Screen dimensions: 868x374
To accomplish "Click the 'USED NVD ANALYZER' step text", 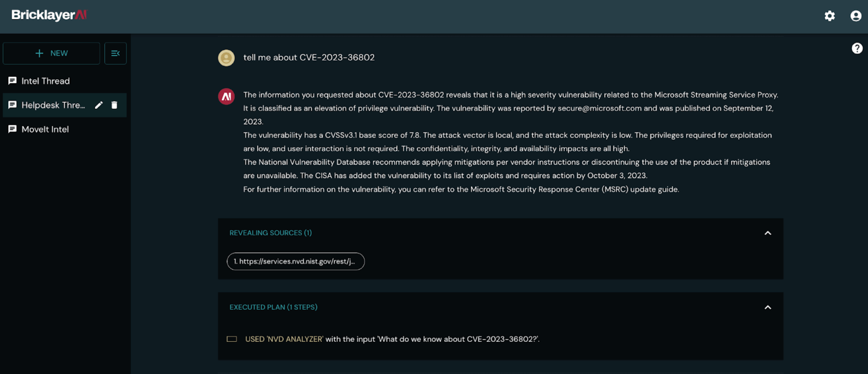I will [x=284, y=339].
